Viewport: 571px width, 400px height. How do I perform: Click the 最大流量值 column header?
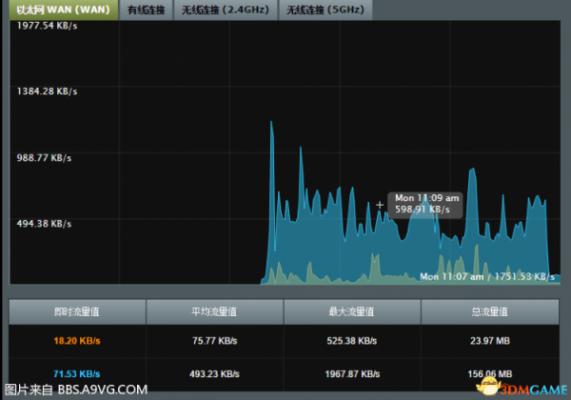pyautogui.click(x=352, y=311)
